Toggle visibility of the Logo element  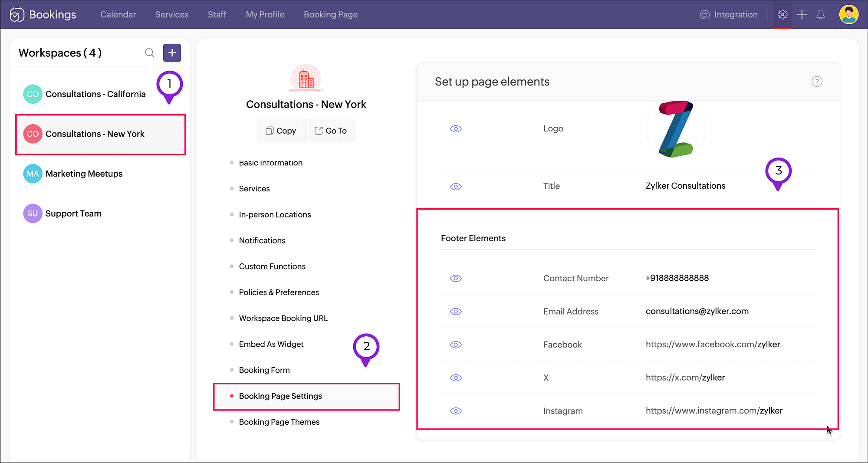click(456, 129)
